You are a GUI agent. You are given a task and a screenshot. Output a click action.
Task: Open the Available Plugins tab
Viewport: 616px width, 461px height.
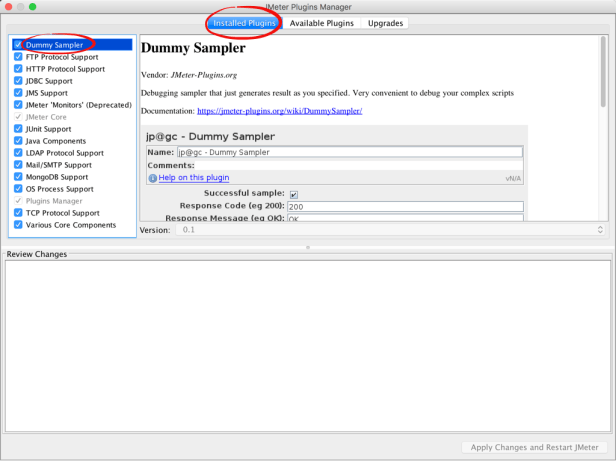point(321,23)
